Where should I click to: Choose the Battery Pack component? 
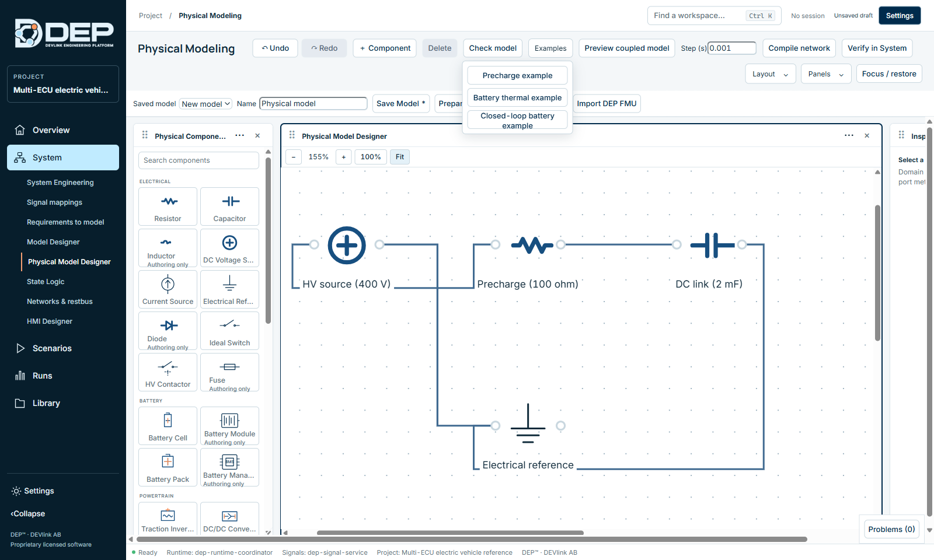[168, 467]
